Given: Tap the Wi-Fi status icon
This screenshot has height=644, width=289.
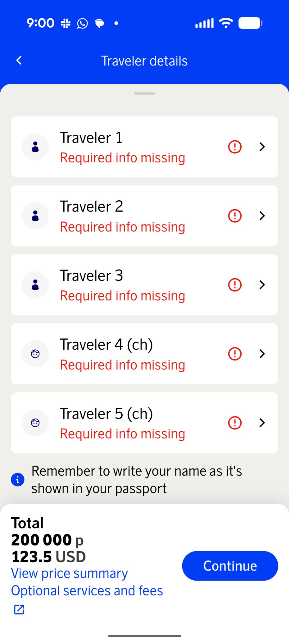Looking at the screenshot, I should coord(226,23).
